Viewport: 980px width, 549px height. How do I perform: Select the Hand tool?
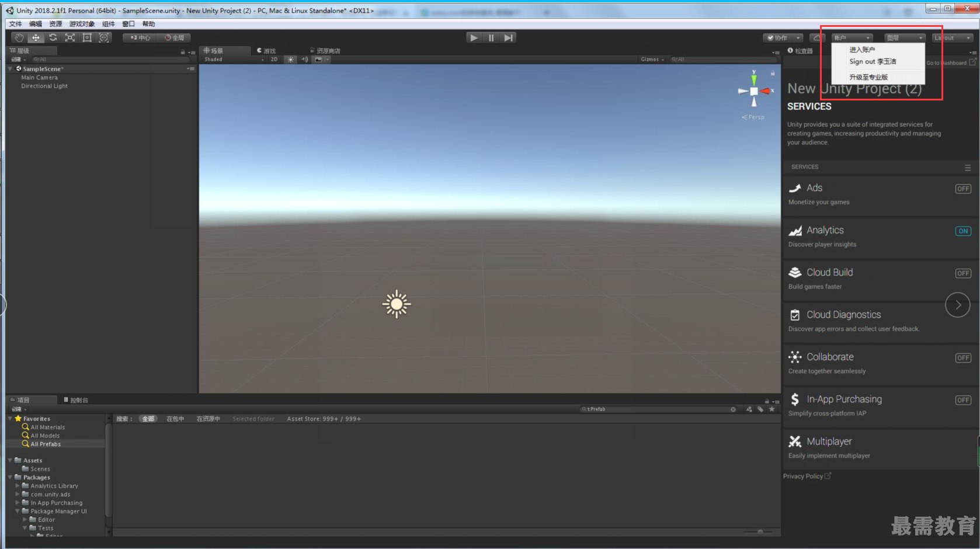coord(19,37)
